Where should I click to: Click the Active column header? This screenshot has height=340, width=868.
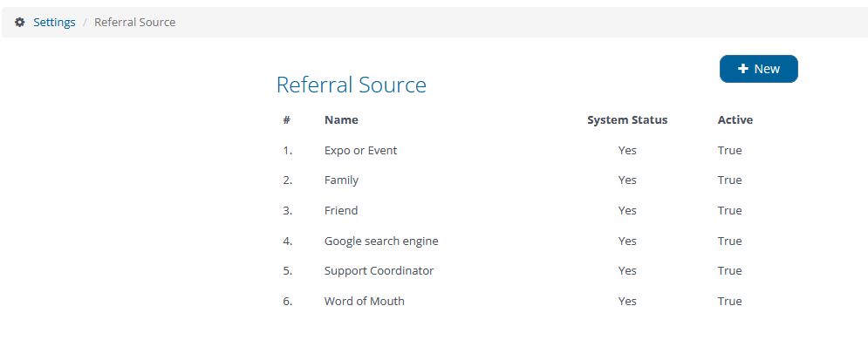tap(735, 120)
